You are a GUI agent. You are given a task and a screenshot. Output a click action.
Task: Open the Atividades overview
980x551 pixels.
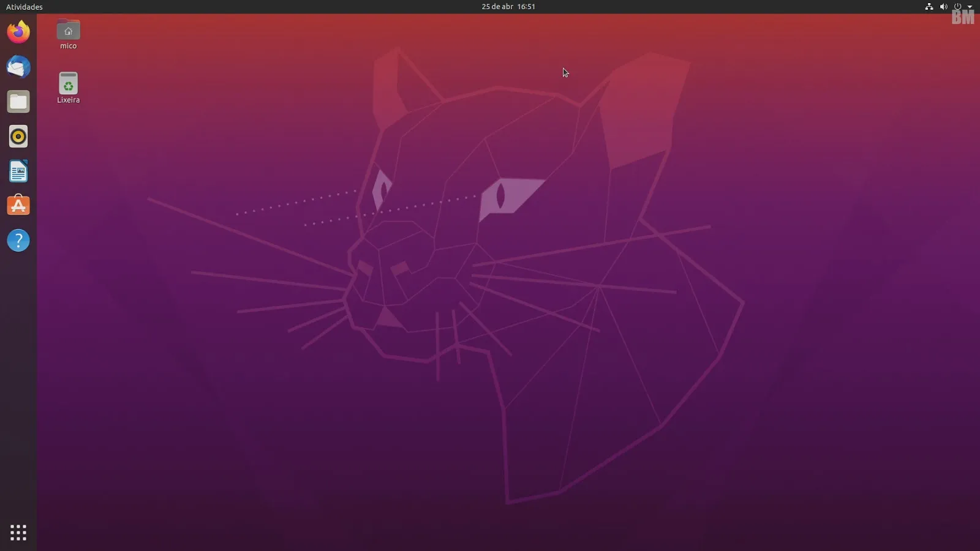coord(23,7)
